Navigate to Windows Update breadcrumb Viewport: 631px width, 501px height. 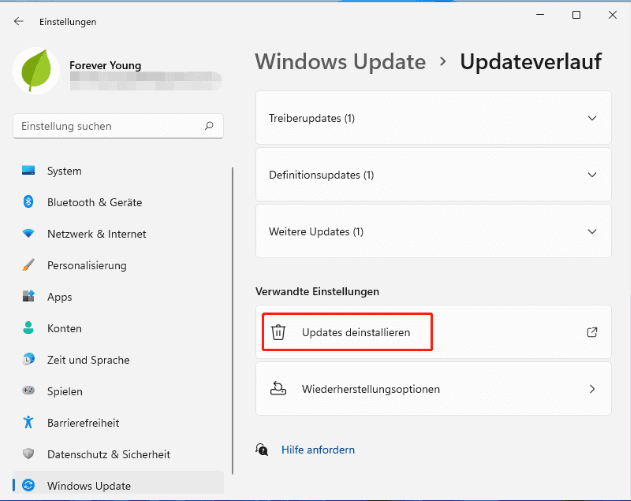tap(340, 62)
